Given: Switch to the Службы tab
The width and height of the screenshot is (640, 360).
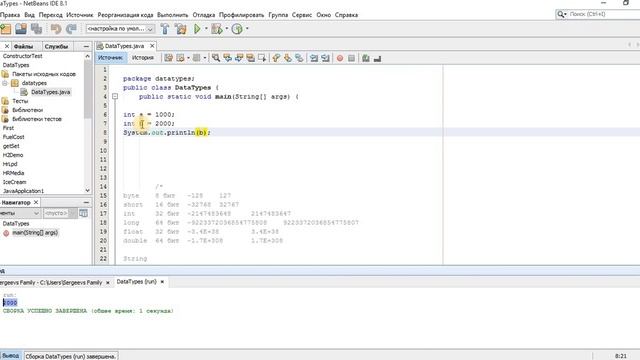Looking at the screenshot, I should click(x=56, y=47).
